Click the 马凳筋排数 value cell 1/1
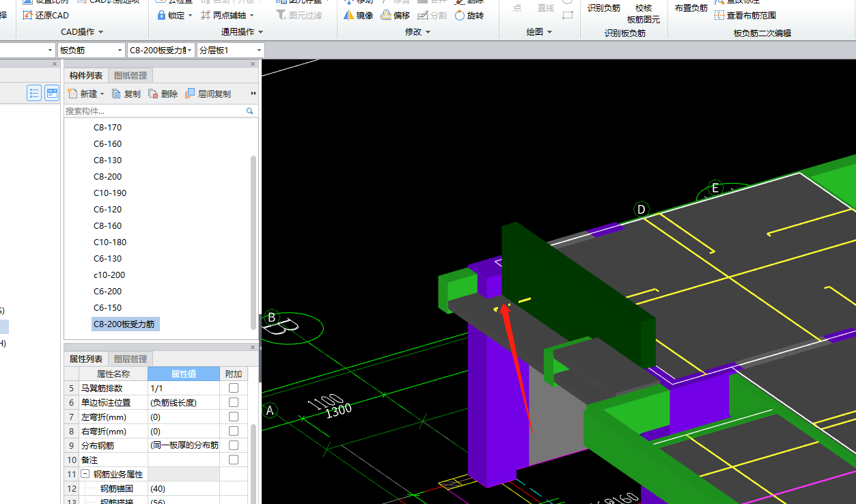Image resolution: width=856 pixels, height=504 pixels. (184, 388)
